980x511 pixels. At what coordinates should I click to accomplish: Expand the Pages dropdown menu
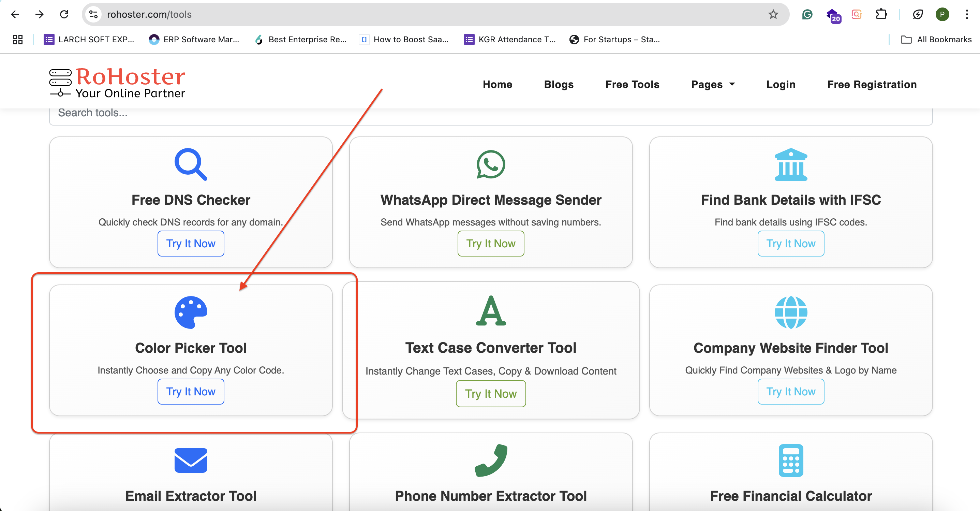(x=713, y=85)
